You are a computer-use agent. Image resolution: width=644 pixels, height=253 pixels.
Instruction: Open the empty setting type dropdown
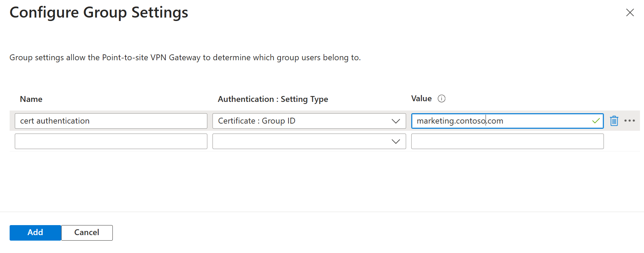pyautogui.click(x=303, y=141)
